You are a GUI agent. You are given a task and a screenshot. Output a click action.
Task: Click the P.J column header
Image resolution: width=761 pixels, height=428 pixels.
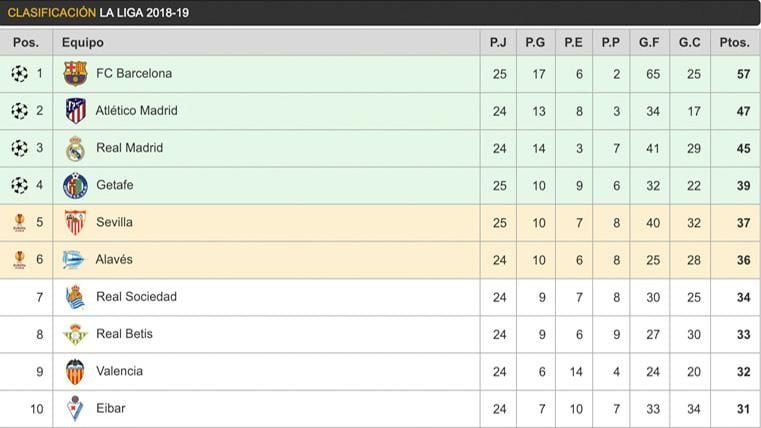(498, 43)
